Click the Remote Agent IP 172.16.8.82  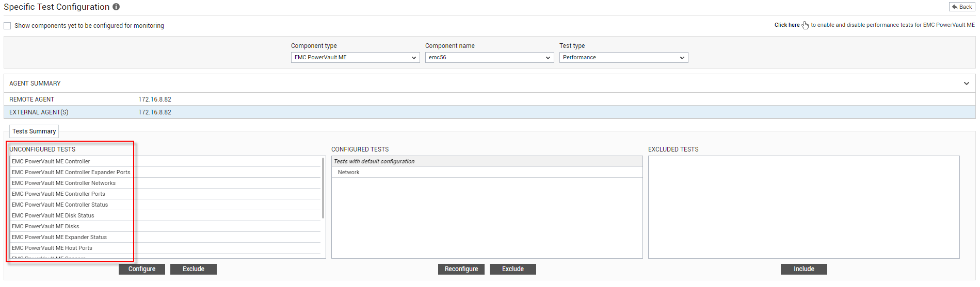(x=155, y=99)
